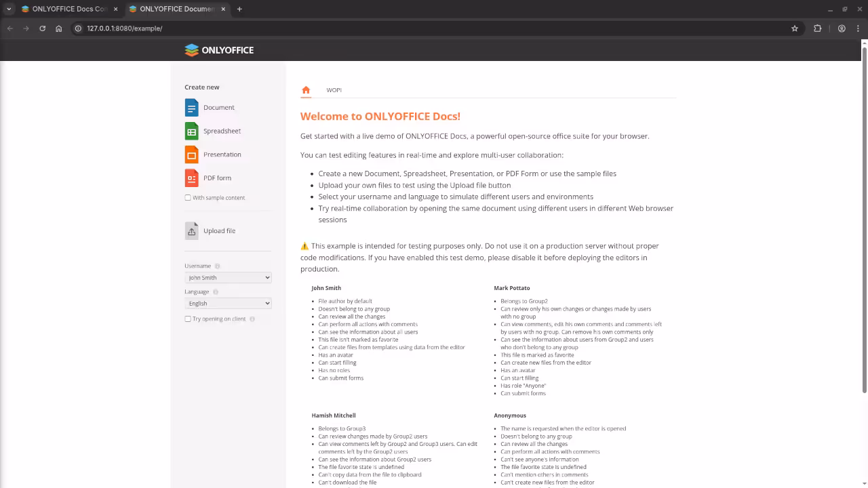Screen dimensions: 868x488
Task: Switch to the WOPI tab
Action: pyautogui.click(x=334, y=89)
